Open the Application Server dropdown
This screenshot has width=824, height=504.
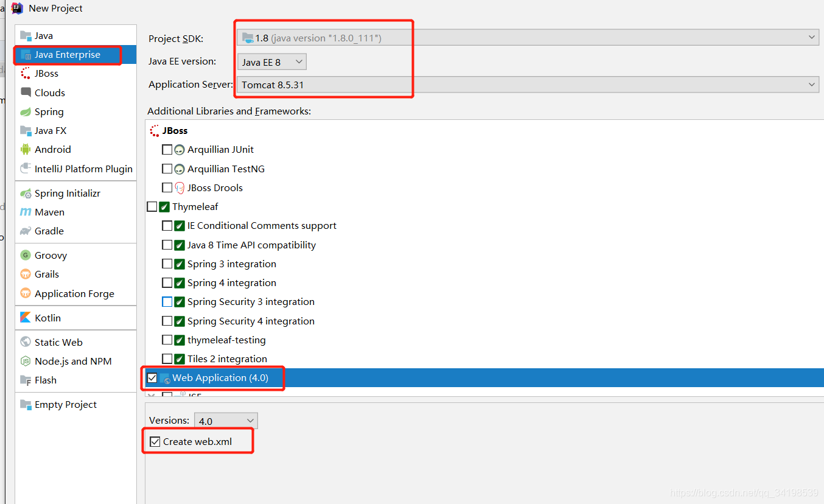click(528, 85)
